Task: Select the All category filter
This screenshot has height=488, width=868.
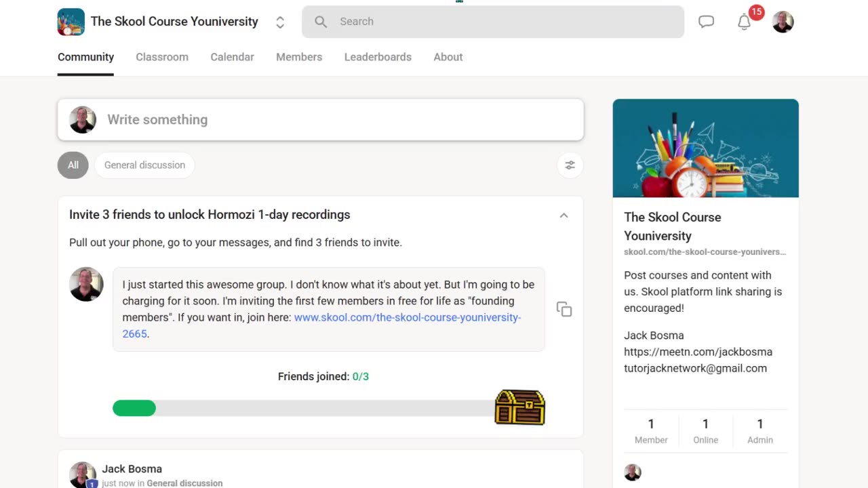Action: click(x=73, y=165)
